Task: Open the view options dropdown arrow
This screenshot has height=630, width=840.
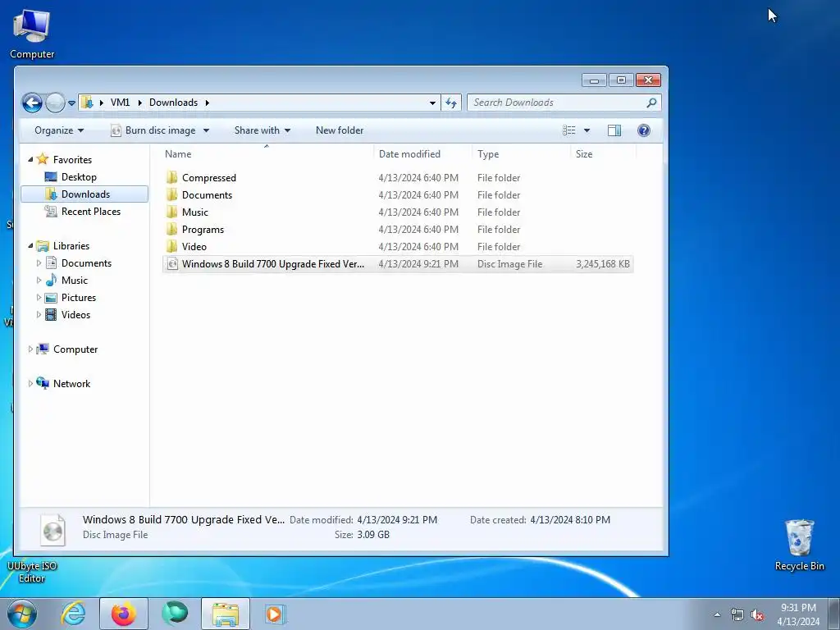Action: click(587, 130)
